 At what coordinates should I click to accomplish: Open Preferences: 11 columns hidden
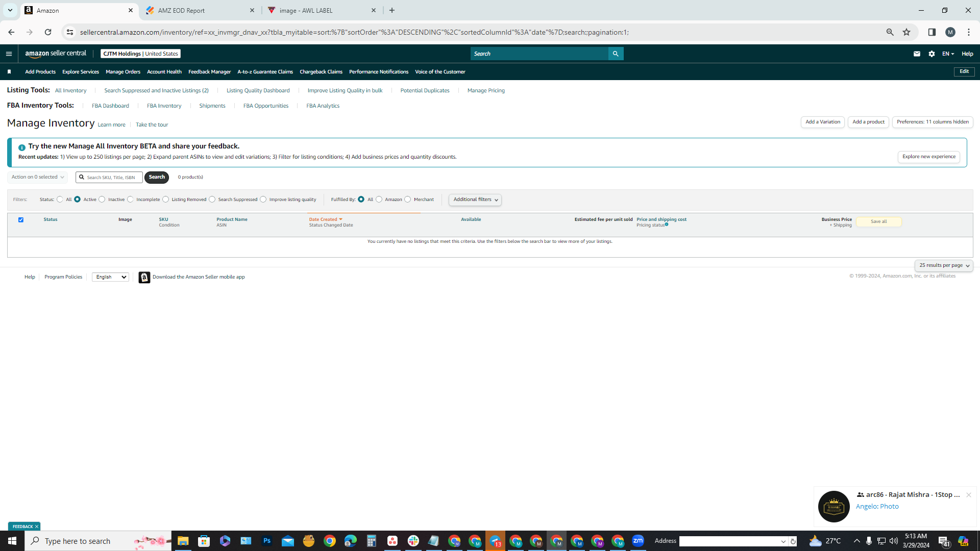933,122
